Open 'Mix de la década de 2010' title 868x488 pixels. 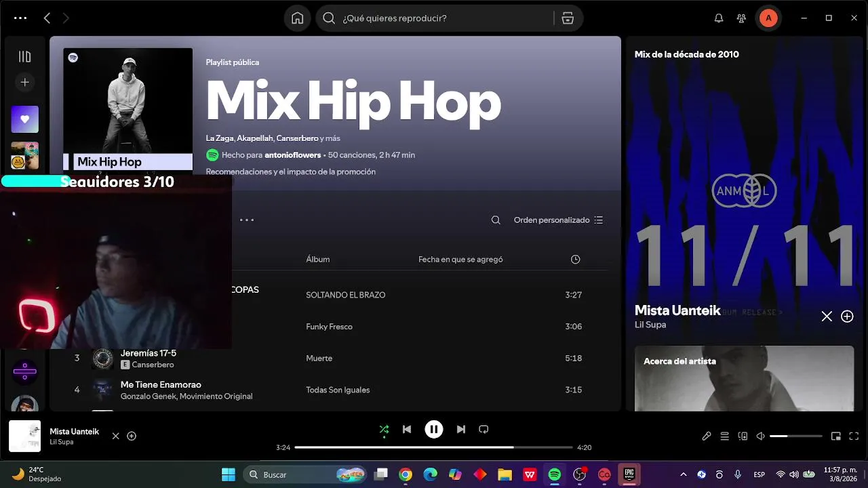[687, 54]
